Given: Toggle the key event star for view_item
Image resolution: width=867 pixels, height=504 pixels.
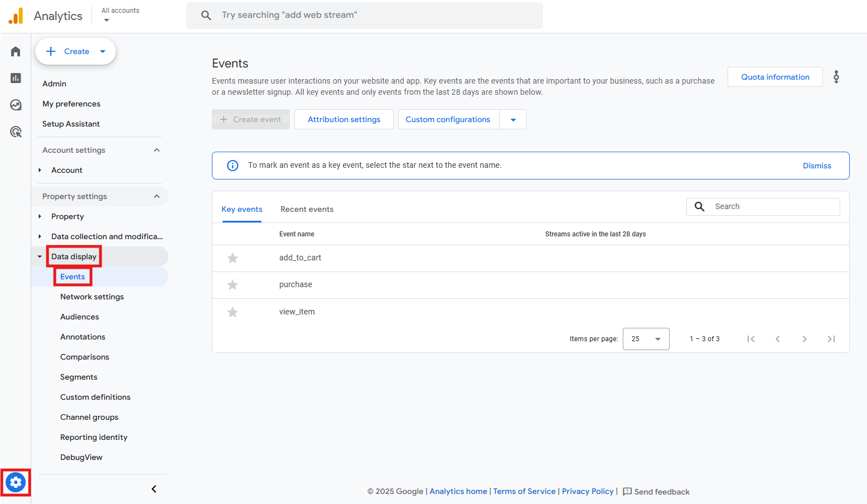Looking at the screenshot, I should (233, 312).
